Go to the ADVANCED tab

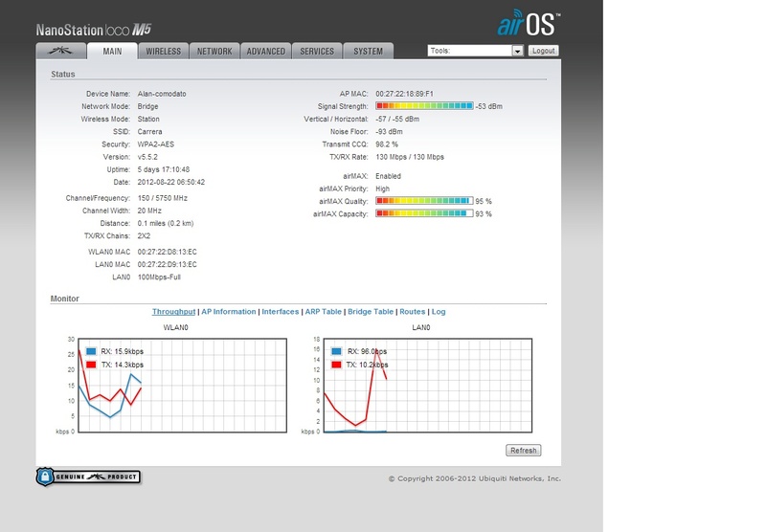266,51
